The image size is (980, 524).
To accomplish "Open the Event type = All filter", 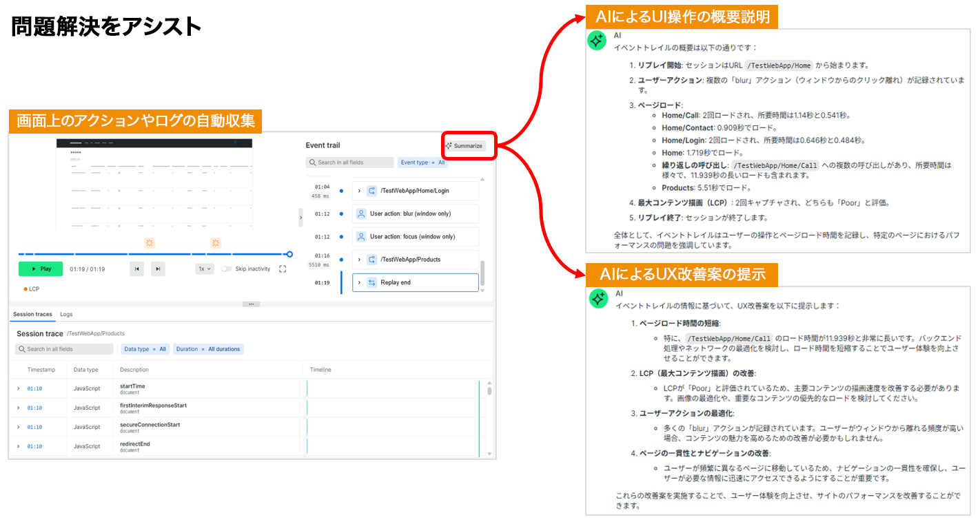I will point(423,163).
